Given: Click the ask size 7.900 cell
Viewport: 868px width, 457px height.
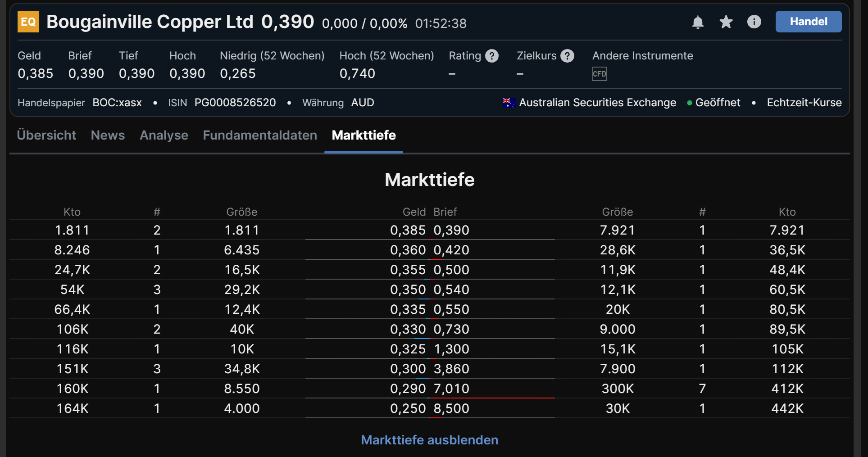Looking at the screenshot, I should [x=618, y=369].
